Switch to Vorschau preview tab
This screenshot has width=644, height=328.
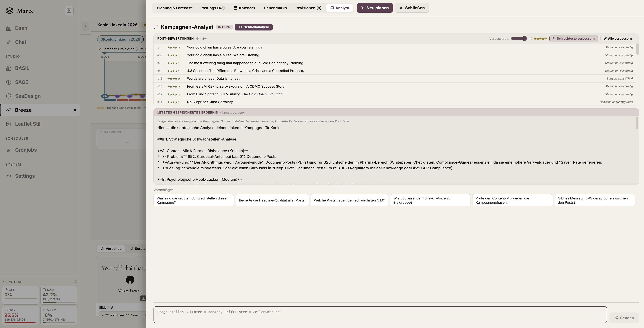tap(111, 248)
